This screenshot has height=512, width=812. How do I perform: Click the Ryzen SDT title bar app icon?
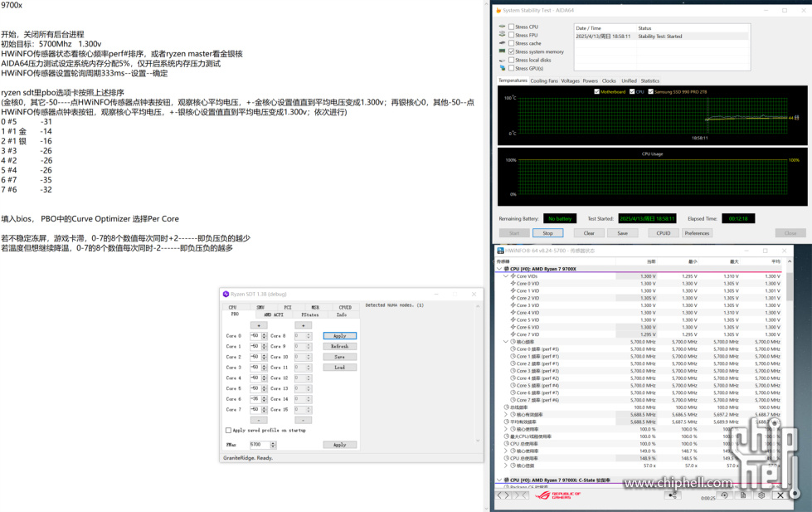[226, 294]
